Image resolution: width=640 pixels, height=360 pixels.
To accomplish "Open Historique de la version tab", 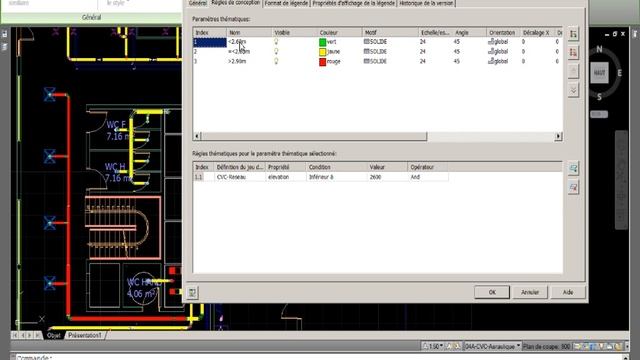I will tap(426, 3).
